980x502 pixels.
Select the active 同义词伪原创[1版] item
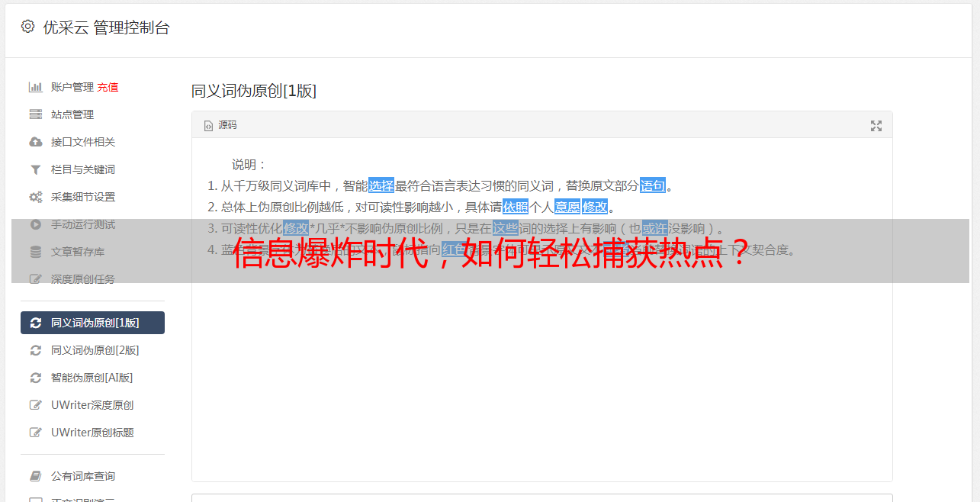coord(92,323)
